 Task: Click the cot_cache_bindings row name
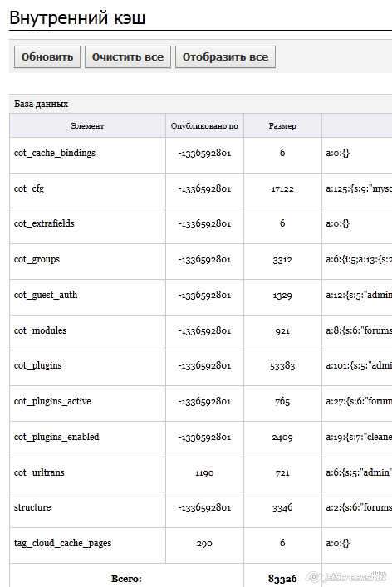click(55, 153)
